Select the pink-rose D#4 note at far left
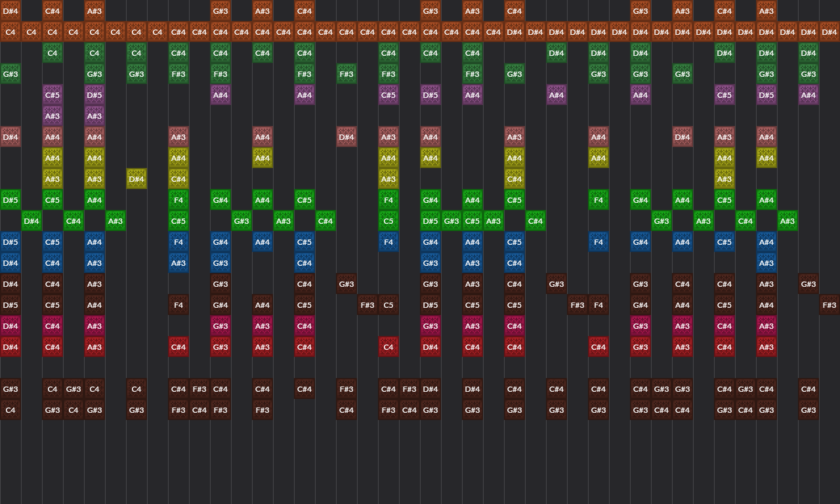The width and height of the screenshot is (840, 504). click(x=10, y=136)
